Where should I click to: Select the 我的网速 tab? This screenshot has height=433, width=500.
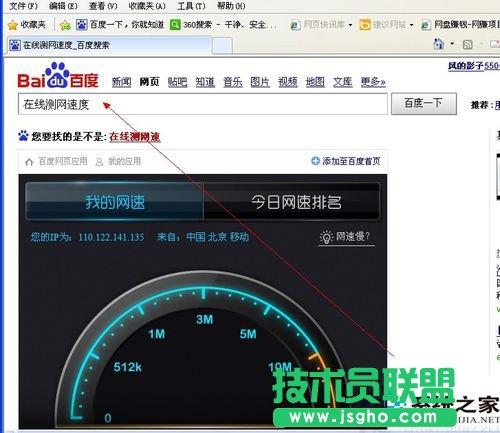(x=115, y=202)
